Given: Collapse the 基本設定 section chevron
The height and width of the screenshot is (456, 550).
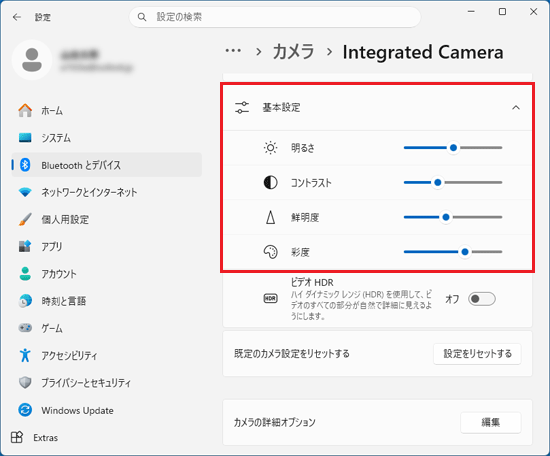Looking at the screenshot, I should (516, 107).
